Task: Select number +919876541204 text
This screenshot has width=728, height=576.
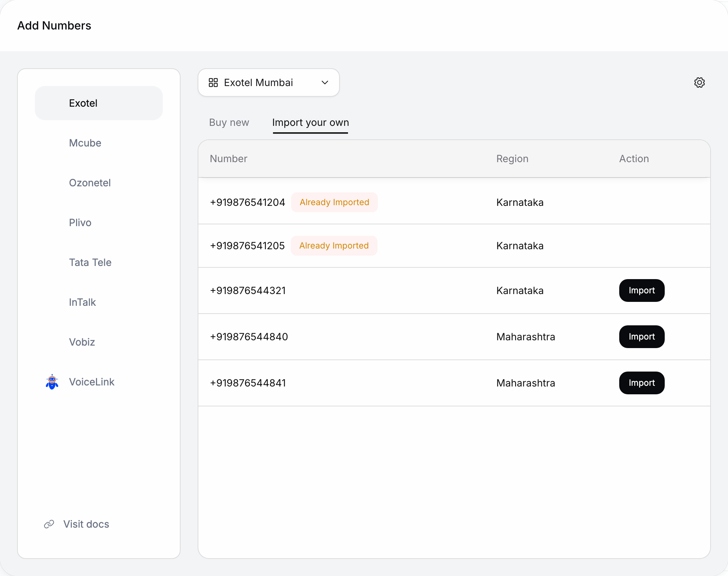Action: 247,202
